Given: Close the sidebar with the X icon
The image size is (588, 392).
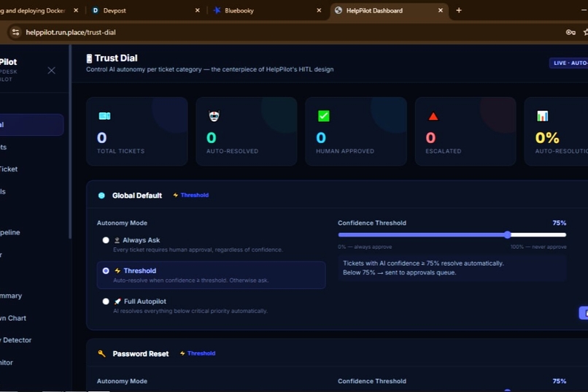Looking at the screenshot, I should coord(51,71).
